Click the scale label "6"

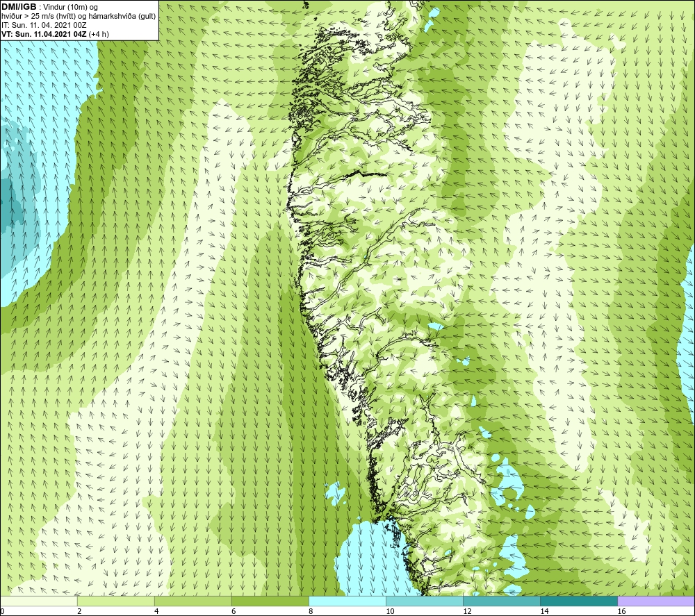pos(234,612)
